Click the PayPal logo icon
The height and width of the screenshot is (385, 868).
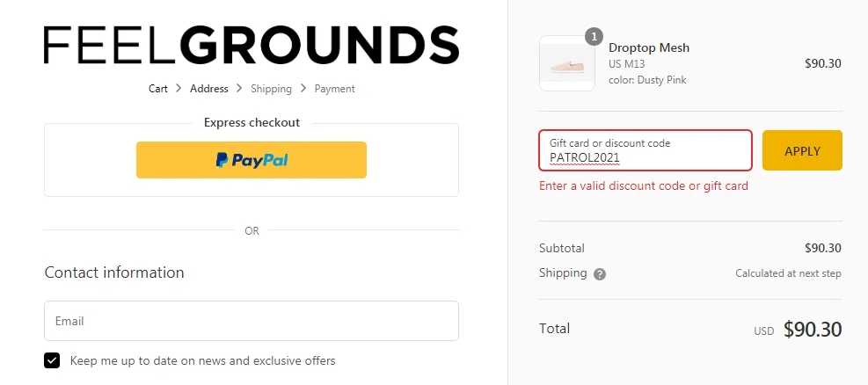(x=222, y=160)
